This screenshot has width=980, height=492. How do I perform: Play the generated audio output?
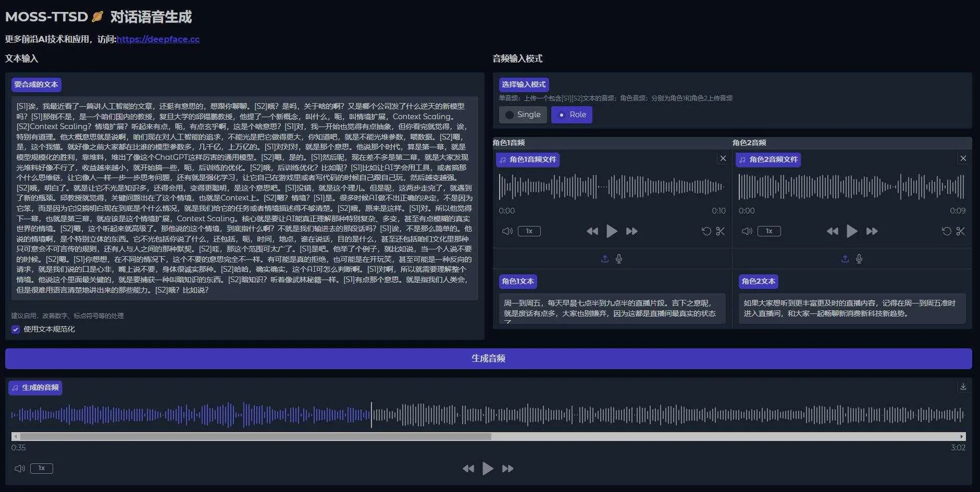pyautogui.click(x=488, y=469)
